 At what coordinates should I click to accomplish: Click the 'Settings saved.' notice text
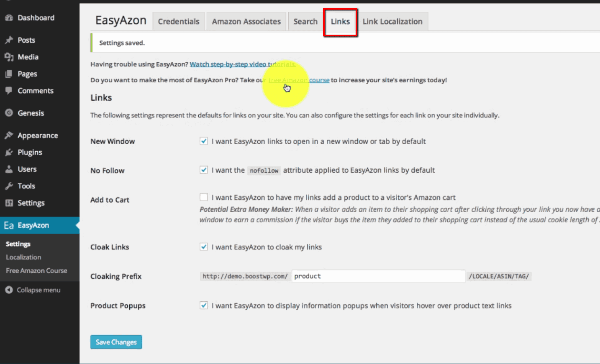[122, 43]
